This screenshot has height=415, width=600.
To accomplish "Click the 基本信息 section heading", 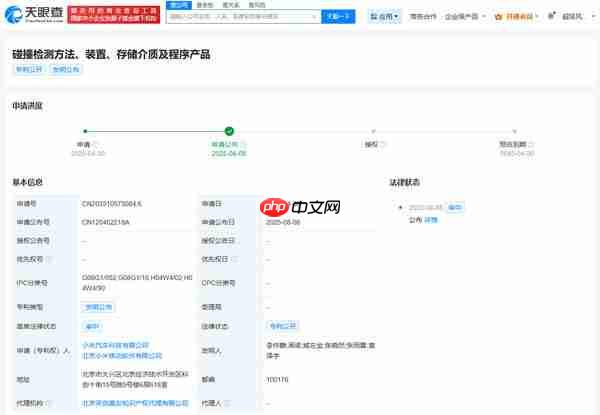I will click(x=27, y=182).
